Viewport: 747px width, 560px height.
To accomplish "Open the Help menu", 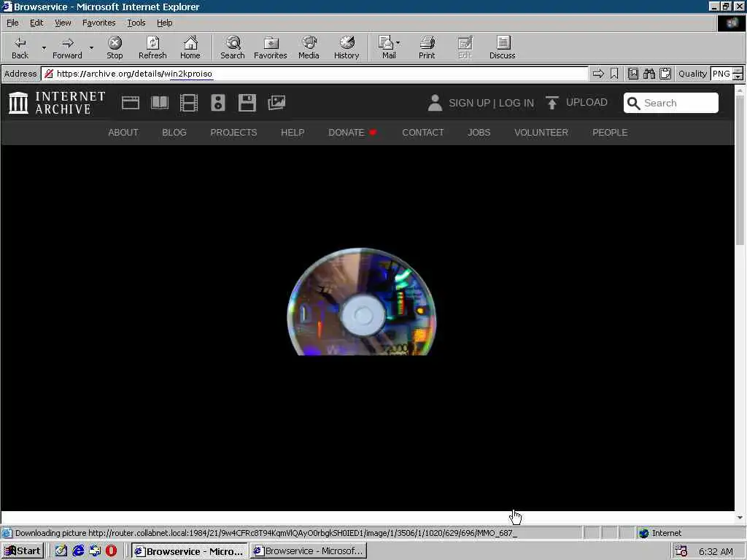I will [164, 23].
